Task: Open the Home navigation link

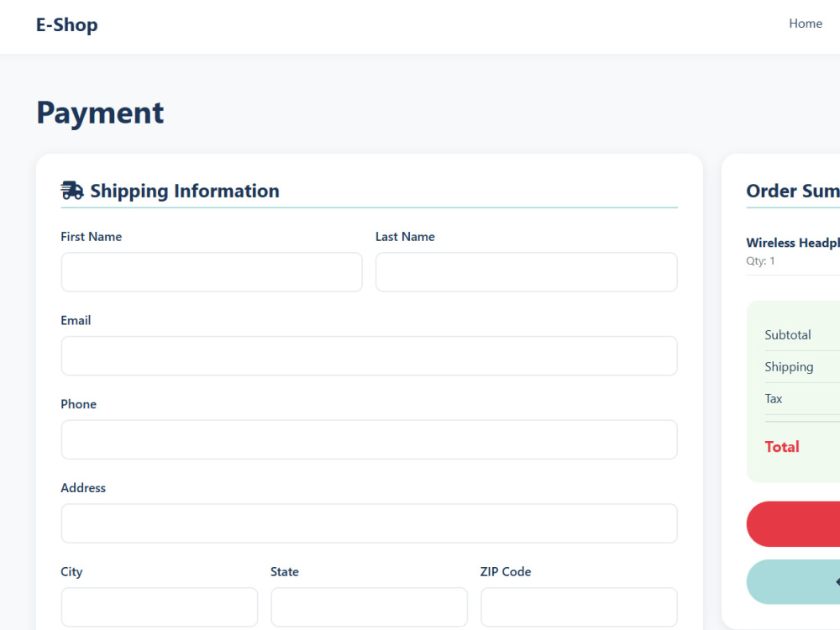Action: click(806, 24)
